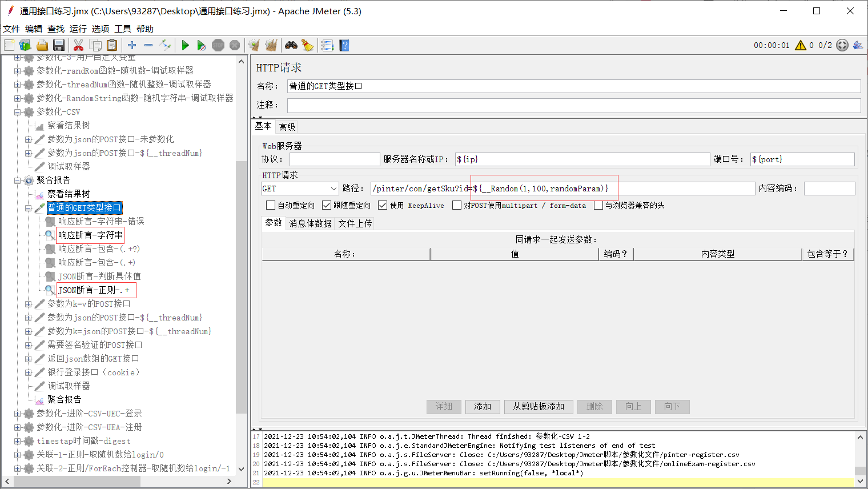
Task: Click the tree panel horizontal scrollbar
Action: coord(77,482)
